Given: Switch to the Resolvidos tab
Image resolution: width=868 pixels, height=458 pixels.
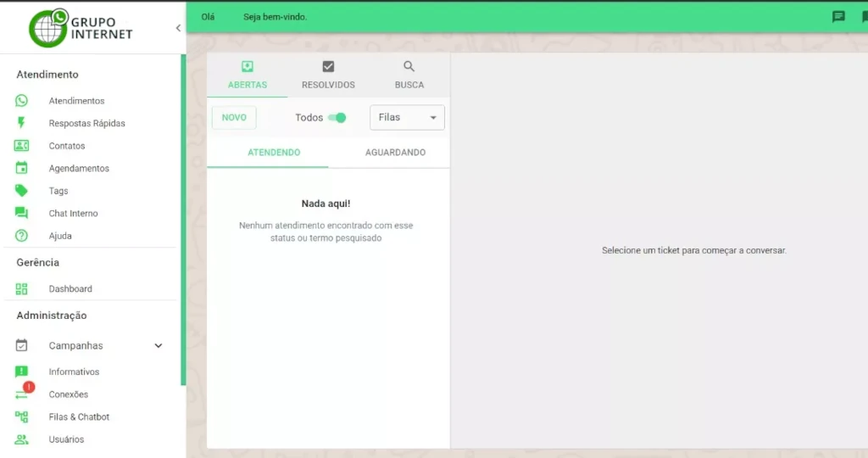Looking at the screenshot, I should pyautogui.click(x=328, y=75).
